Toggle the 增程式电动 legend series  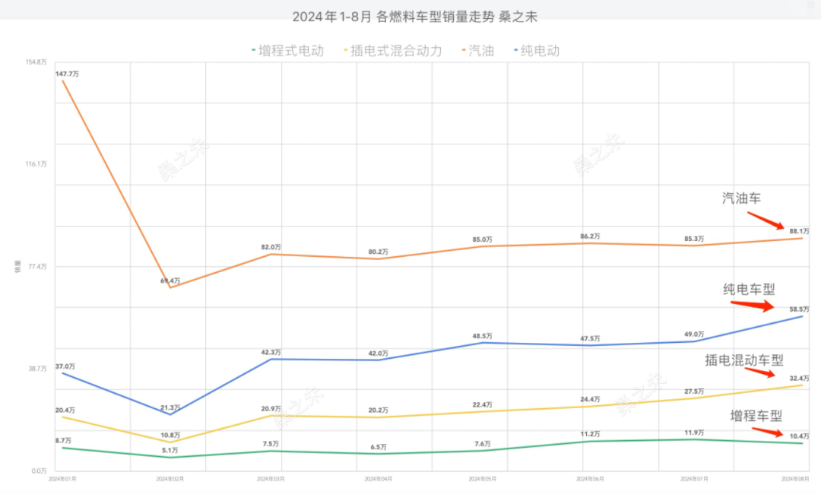[x=289, y=51]
